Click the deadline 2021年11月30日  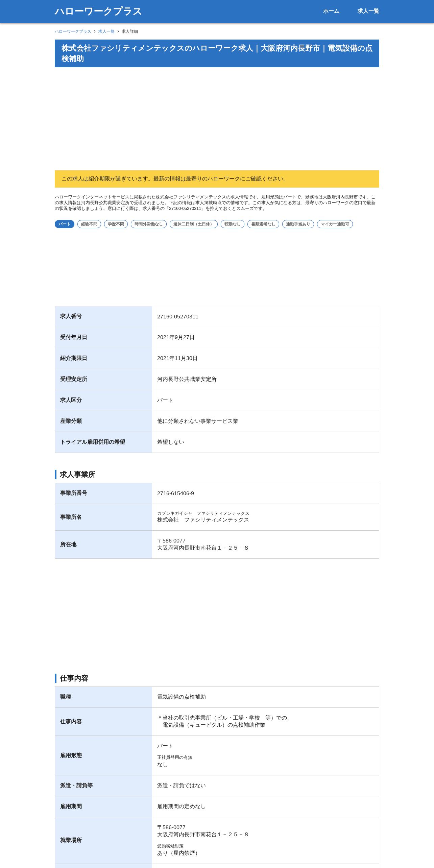pyautogui.click(x=177, y=358)
